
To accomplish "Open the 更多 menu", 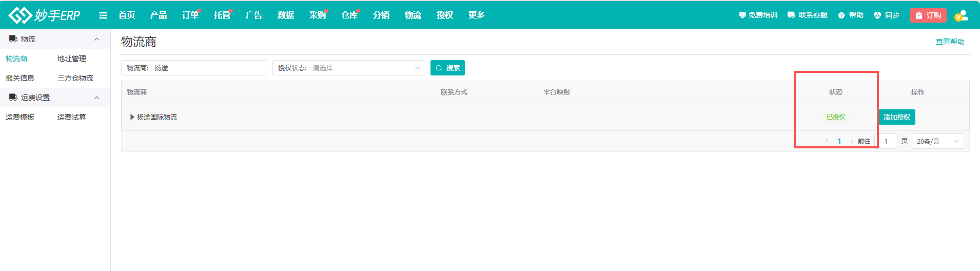I will (477, 15).
